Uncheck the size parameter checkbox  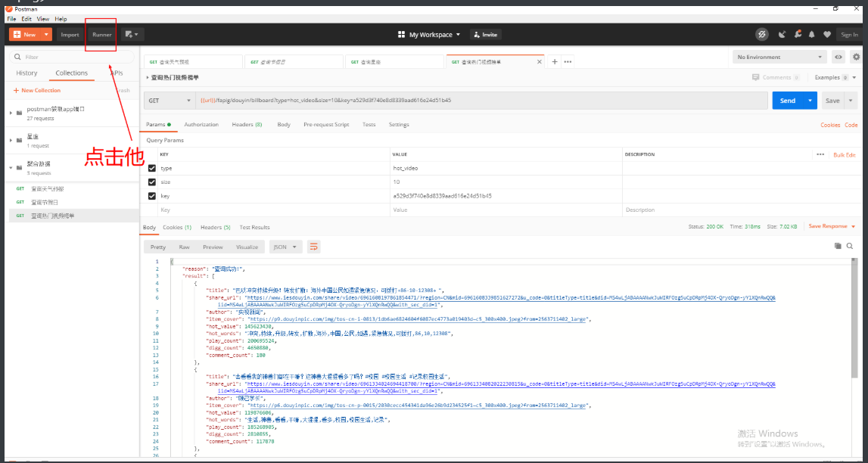click(x=151, y=182)
